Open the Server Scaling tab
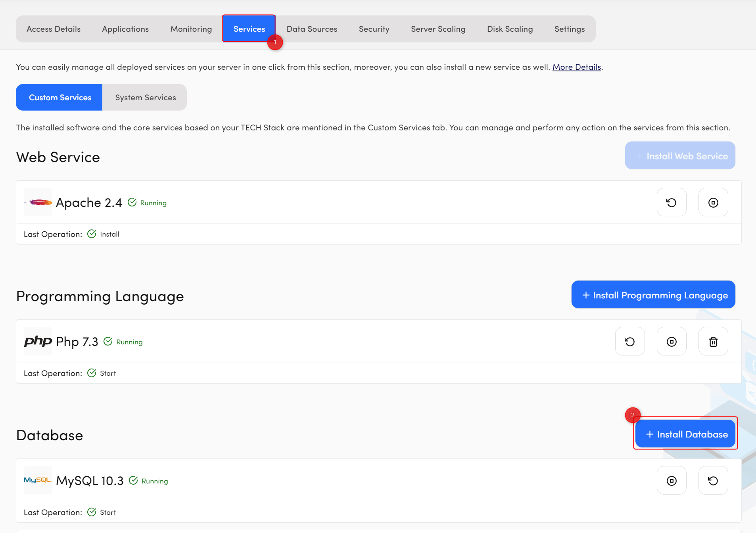756x533 pixels. click(438, 29)
